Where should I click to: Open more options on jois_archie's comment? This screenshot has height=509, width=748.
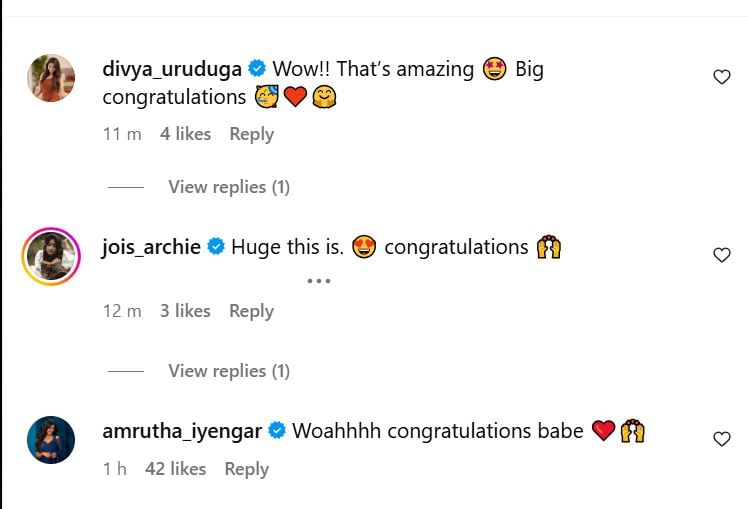click(318, 281)
